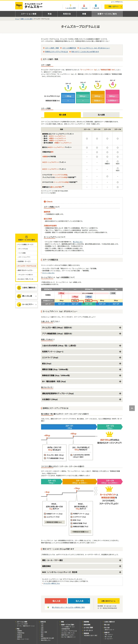Click the checkmark beside 入会3カ月以内に3回利用

[71, 455]
